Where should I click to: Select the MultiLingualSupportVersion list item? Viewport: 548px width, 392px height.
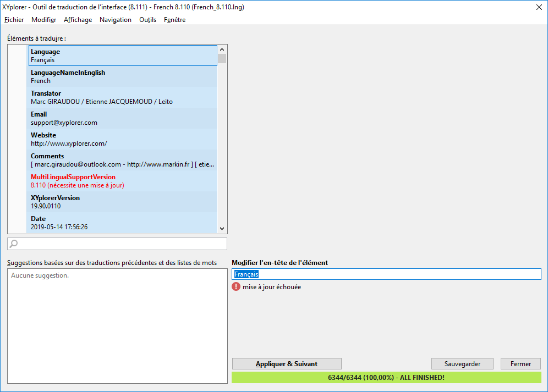click(122, 181)
